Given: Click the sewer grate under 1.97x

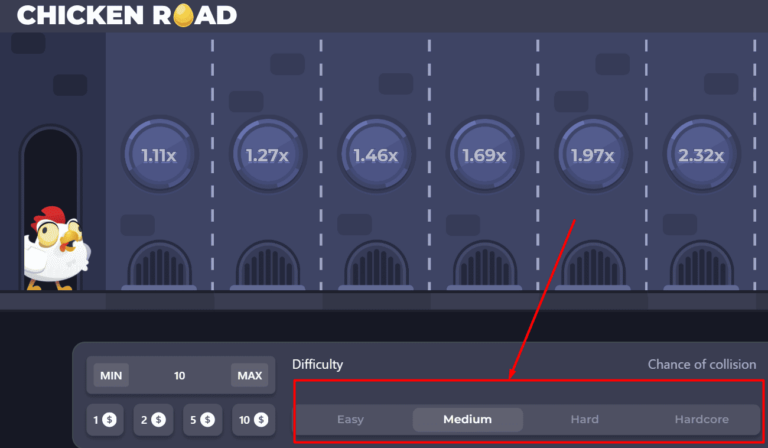Looking at the screenshot, I should coord(593,265).
